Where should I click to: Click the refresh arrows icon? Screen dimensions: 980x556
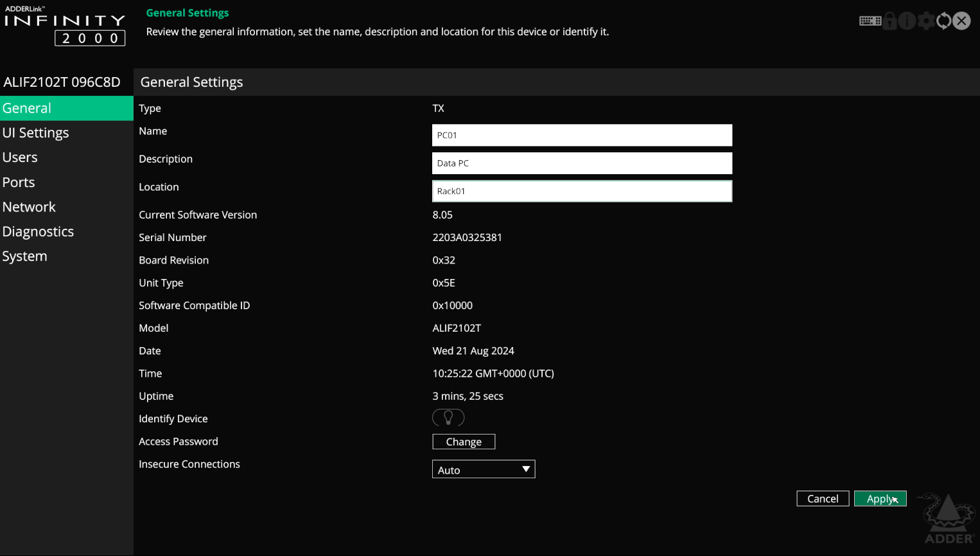point(943,21)
